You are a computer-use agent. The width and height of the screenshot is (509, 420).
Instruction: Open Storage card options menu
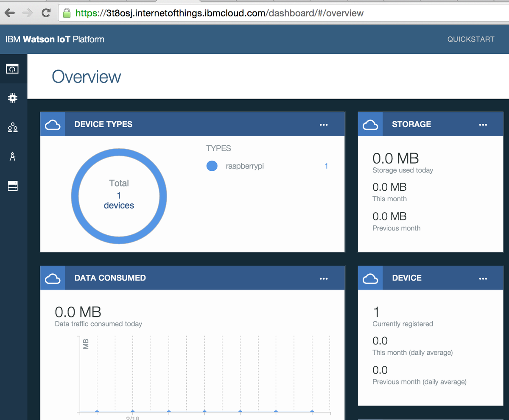point(483,125)
